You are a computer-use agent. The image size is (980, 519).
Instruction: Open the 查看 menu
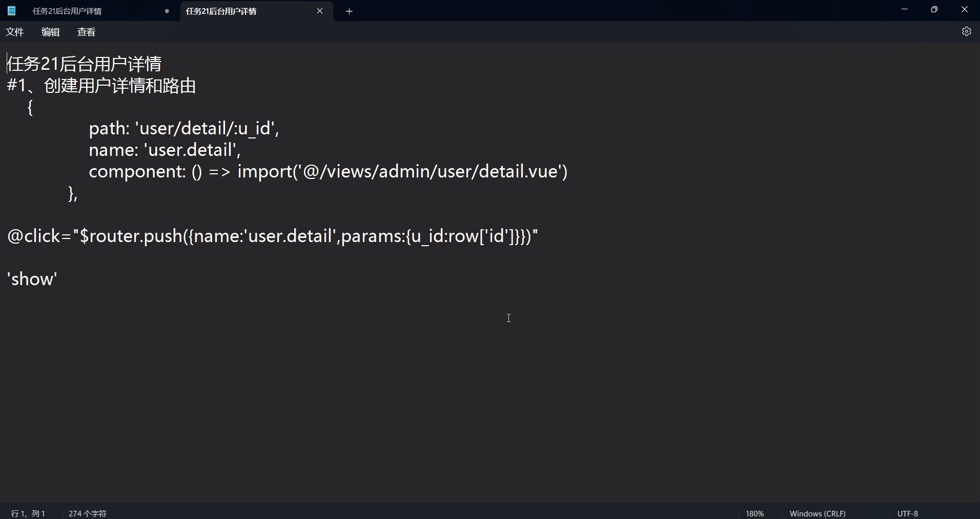(86, 32)
